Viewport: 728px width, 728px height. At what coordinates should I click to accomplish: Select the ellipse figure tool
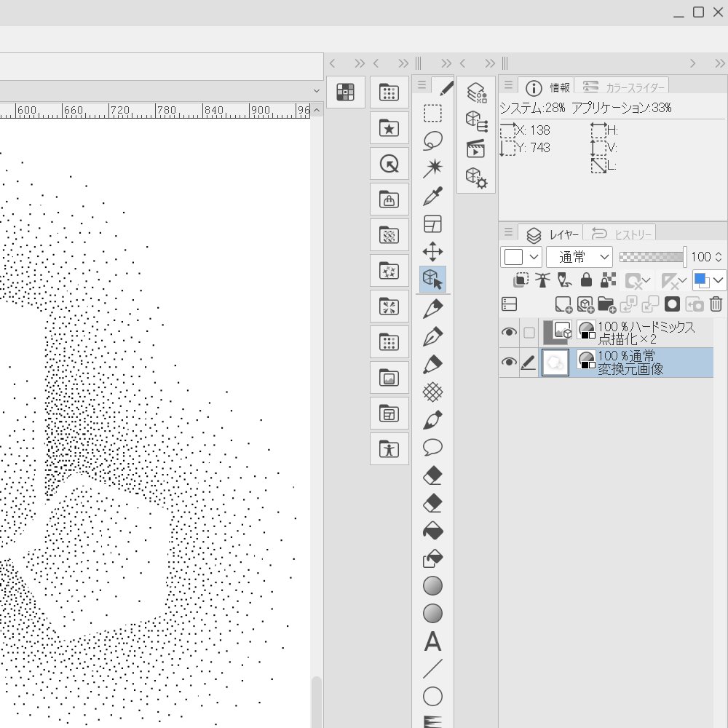(x=432, y=697)
